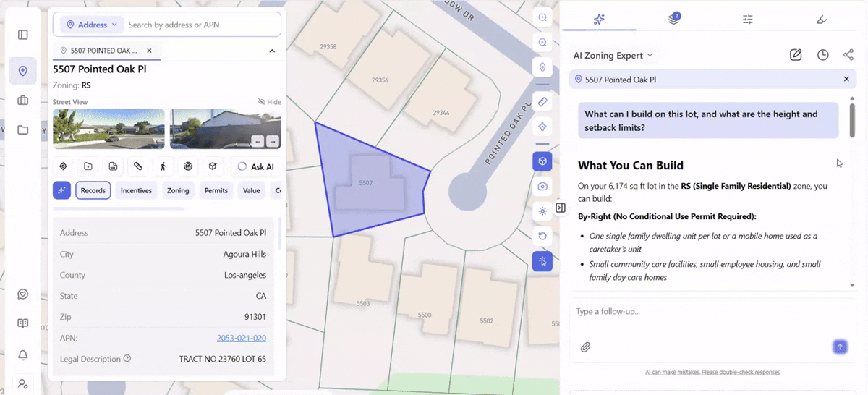This screenshot has height=395, width=868.
Task: Share the AI conversation
Action: (x=848, y=55)
